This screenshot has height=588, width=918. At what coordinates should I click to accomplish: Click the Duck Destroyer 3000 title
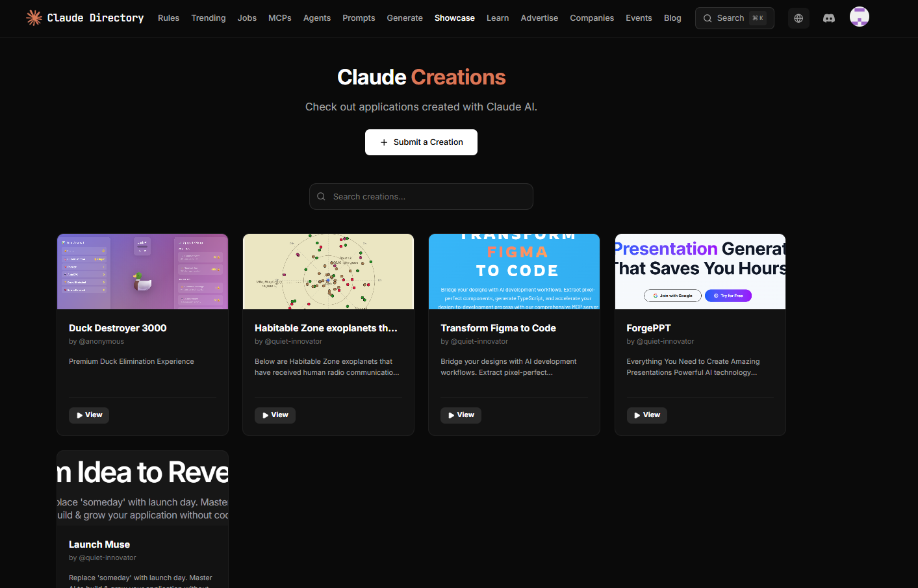click(x=118, y=328)
